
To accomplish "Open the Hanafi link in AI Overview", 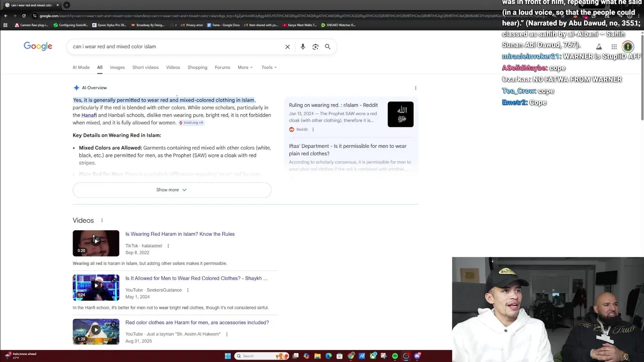I will click(89, 115).
